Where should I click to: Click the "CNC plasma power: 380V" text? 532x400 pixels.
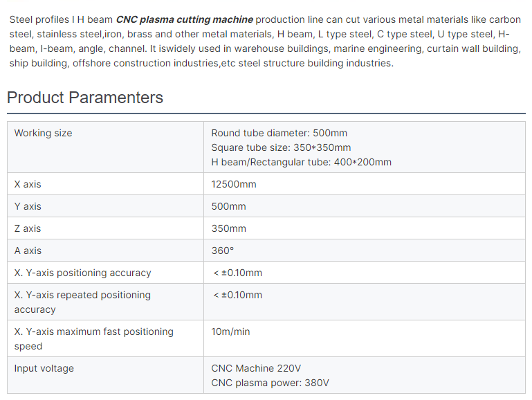click(x=270, y=383)
